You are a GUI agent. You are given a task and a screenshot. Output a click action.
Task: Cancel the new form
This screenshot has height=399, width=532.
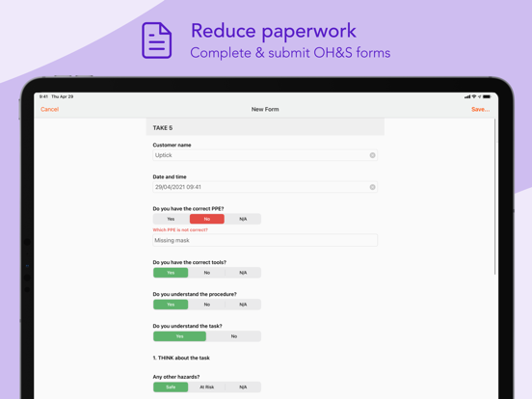(49, 109)
